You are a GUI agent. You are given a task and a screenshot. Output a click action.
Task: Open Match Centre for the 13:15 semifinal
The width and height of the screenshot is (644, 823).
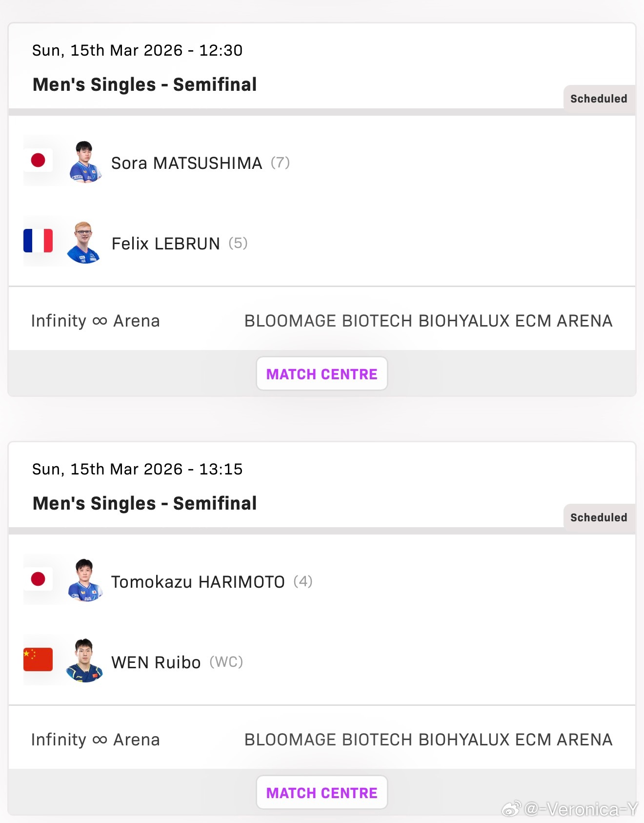click(x=322, y=793)
